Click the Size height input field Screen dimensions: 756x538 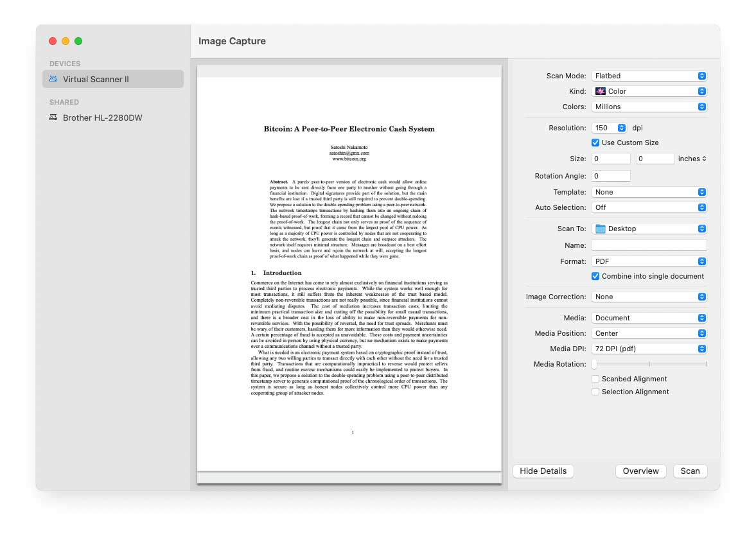tap(655, 159)
